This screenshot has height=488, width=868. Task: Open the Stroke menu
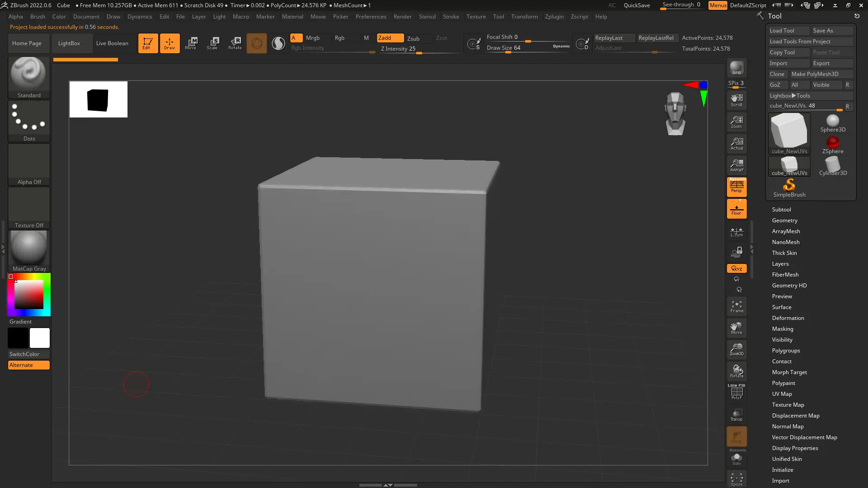click(450, 17)
